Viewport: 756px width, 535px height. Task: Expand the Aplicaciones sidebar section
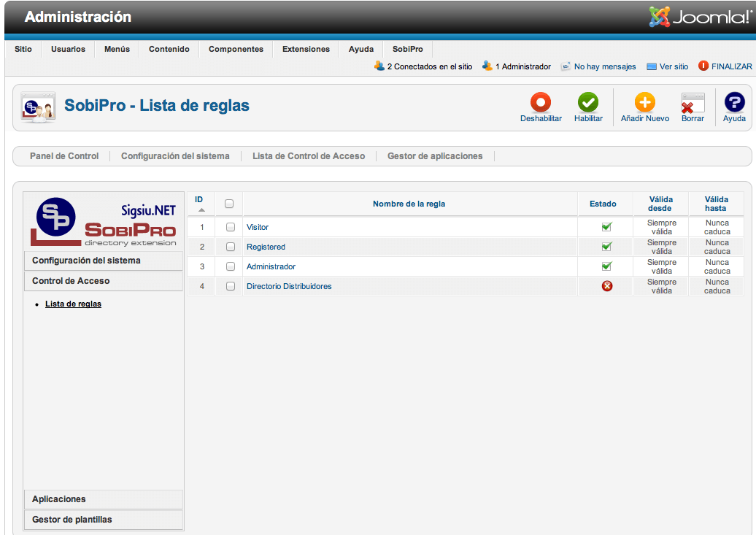pos(103,499)
